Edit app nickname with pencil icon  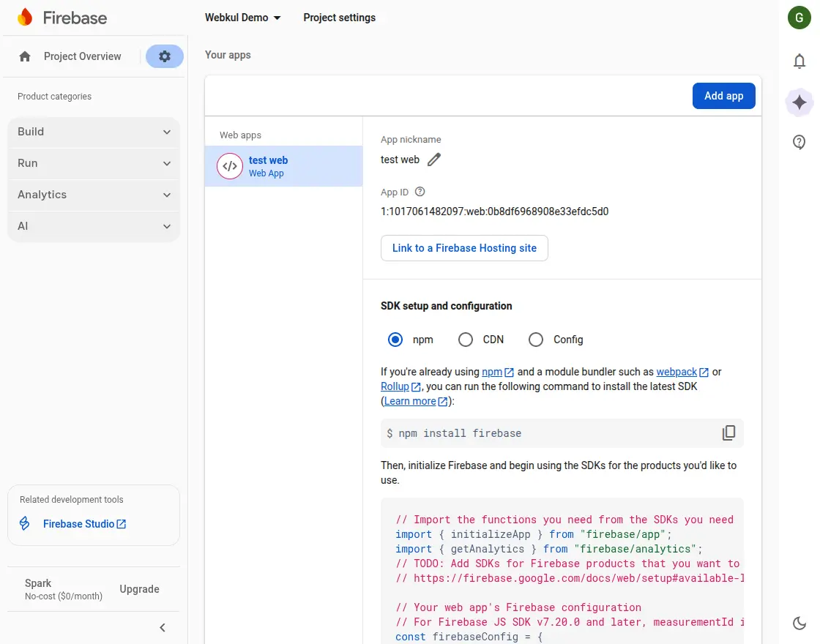pos(434,160)
